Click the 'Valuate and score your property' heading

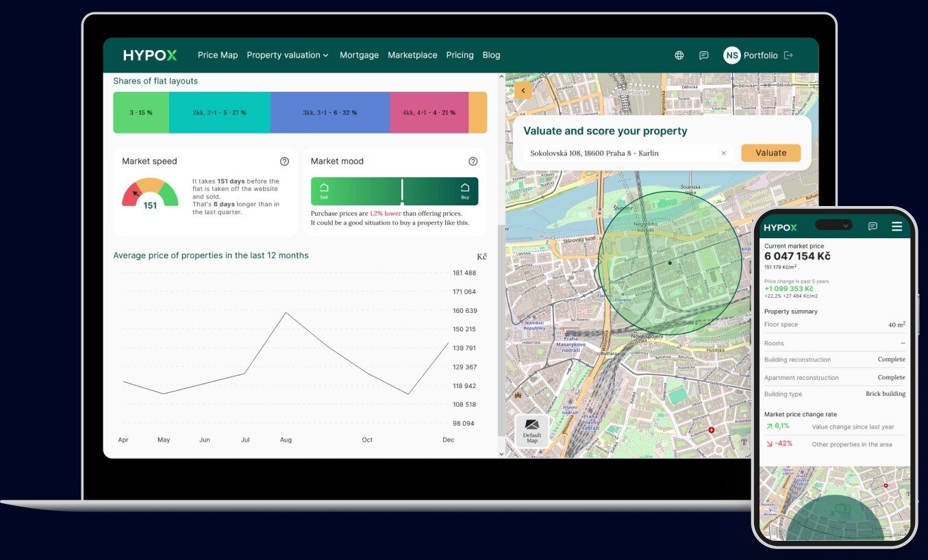pos(605,131)
